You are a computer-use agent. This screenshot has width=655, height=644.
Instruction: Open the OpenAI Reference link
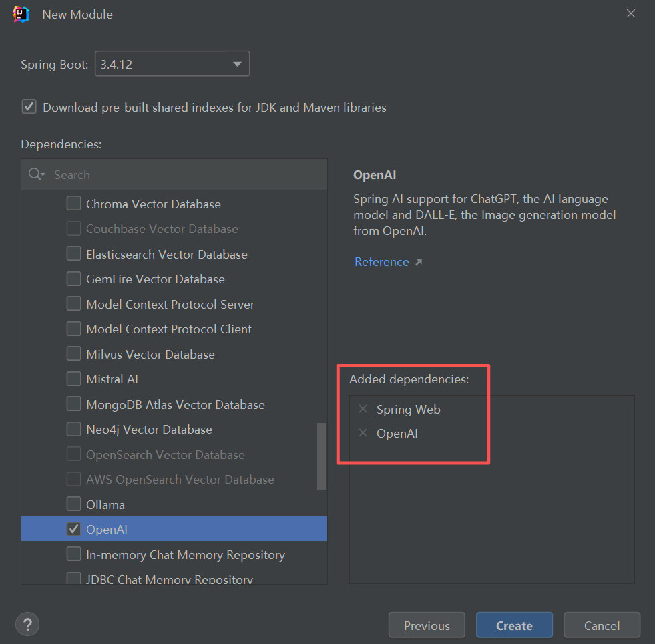pyautogui.click(x=381, y=262)
